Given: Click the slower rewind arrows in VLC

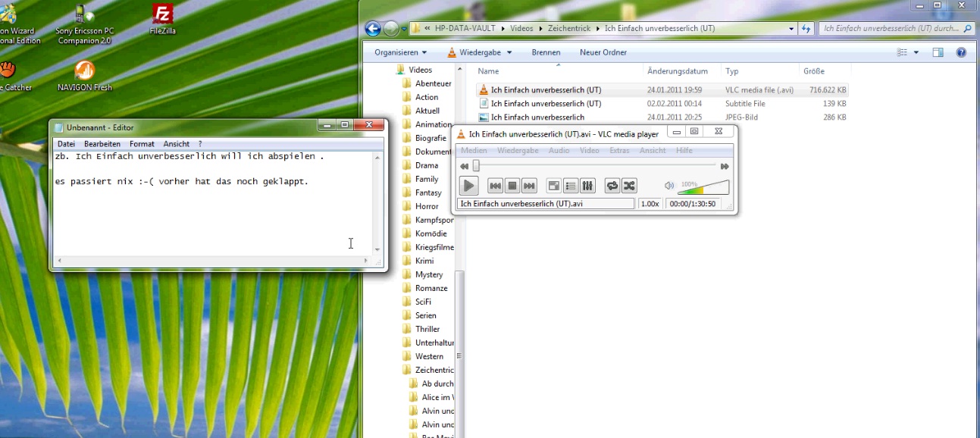Looking at the screenshot, I should 465,166.
